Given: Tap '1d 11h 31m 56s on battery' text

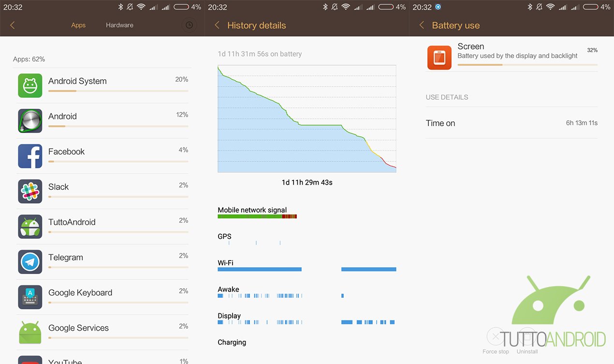Looking at the screenshot, I should coord(260,54).
